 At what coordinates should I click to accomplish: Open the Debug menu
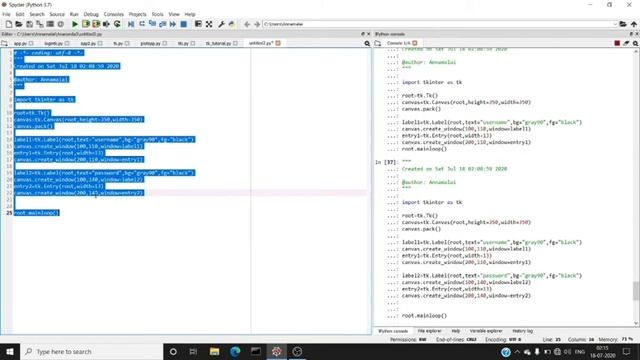[91, 14]
